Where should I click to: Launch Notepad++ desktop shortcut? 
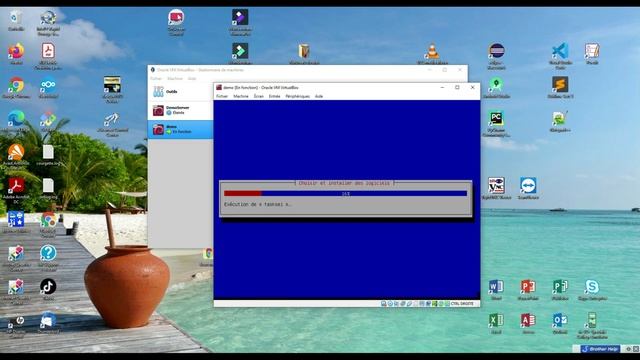pos(560,121)
